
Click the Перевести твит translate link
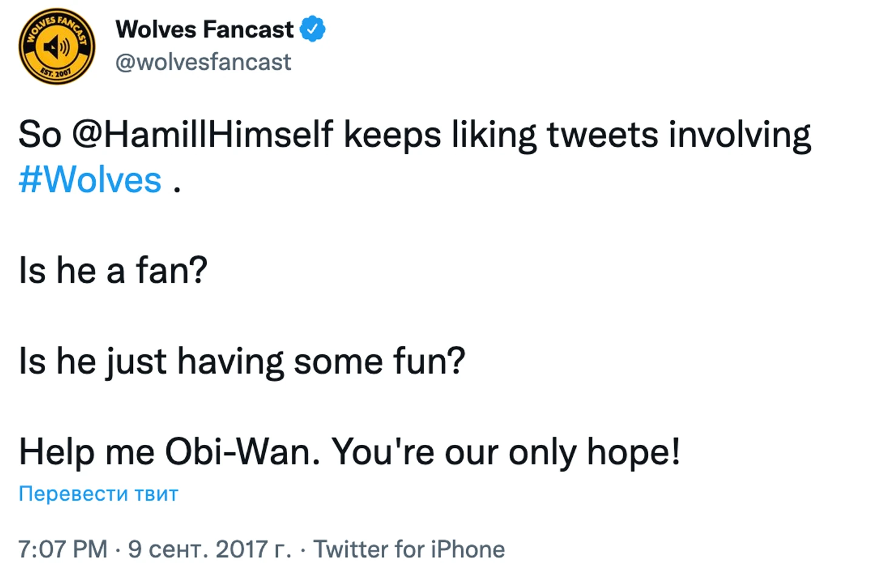coord(98,494)
